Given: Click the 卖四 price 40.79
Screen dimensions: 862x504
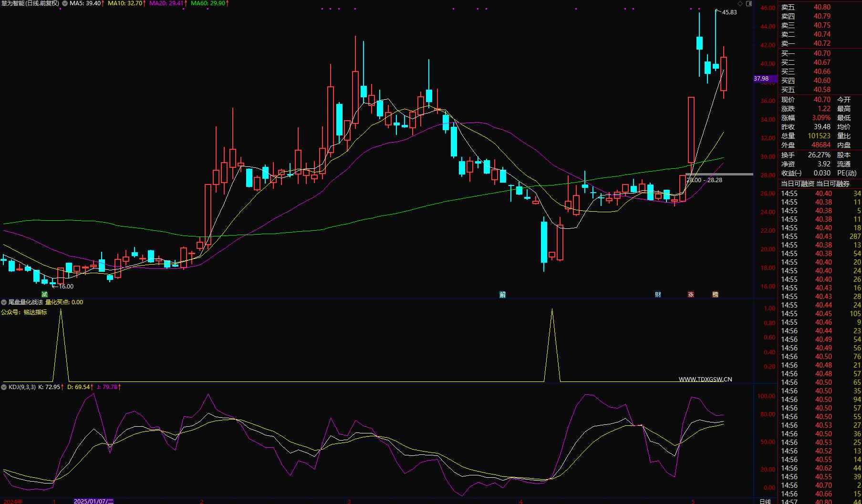Looking at the screenshot, I should pyautogui.click(x=822, y=16).
